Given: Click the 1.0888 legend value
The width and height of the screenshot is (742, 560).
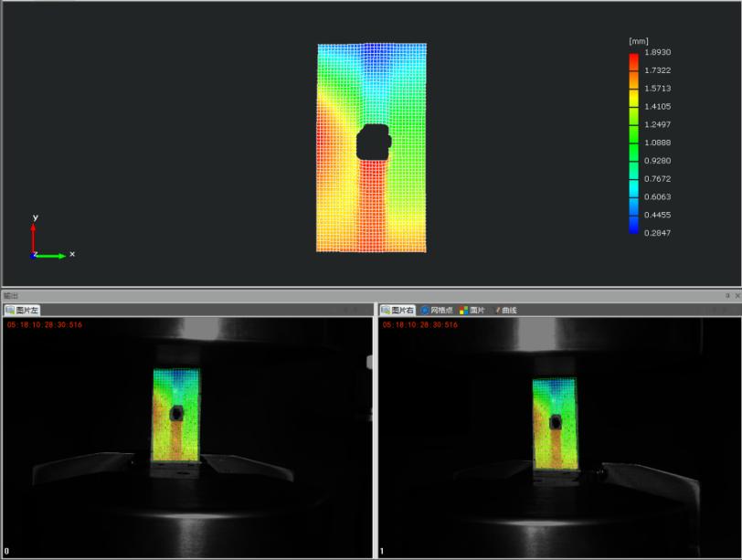Looking at the screenshot, I should [x=657, y=143].
